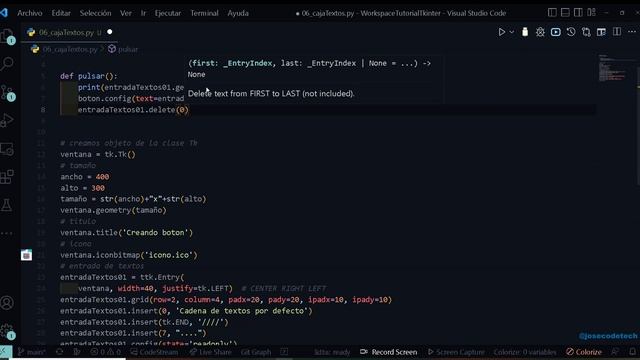This screenshot has width=640, height=360.
Task: Click the pulsar symbol in the breadcrumb
Action: (x=128, y=49)
